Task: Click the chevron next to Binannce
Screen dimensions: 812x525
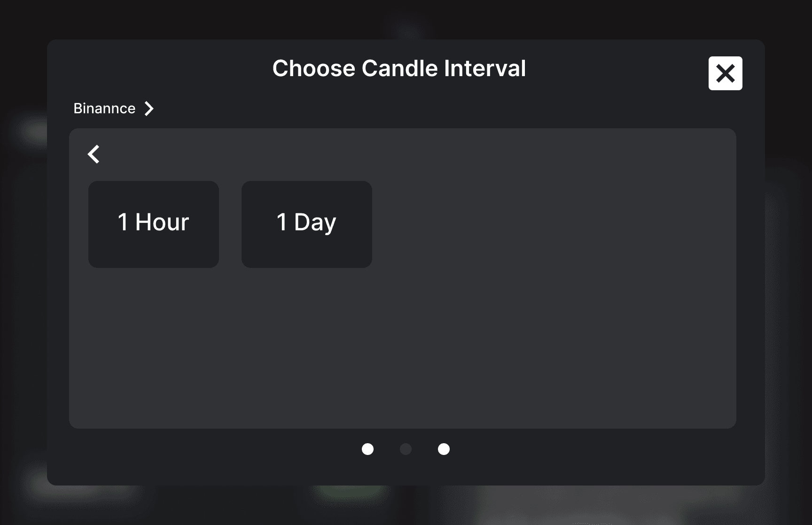Action: point(149,109)
